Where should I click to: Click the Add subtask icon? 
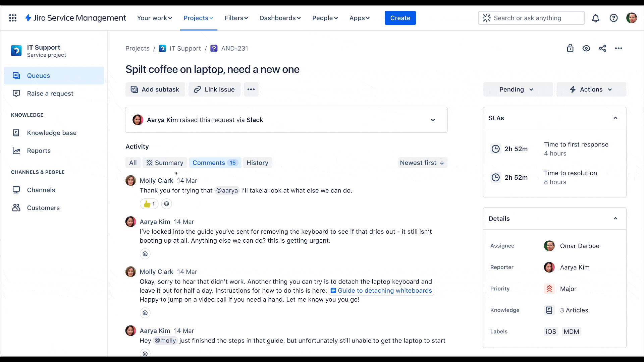tap(134, 89)
